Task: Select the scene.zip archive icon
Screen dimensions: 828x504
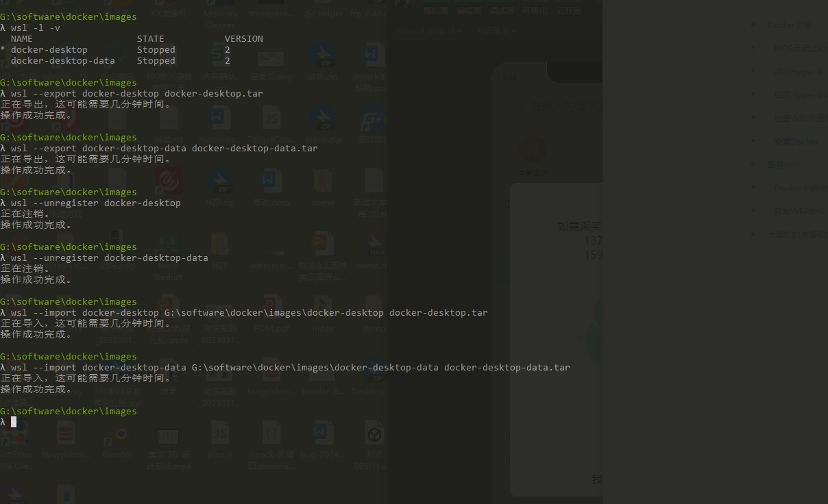Action: 323,123
